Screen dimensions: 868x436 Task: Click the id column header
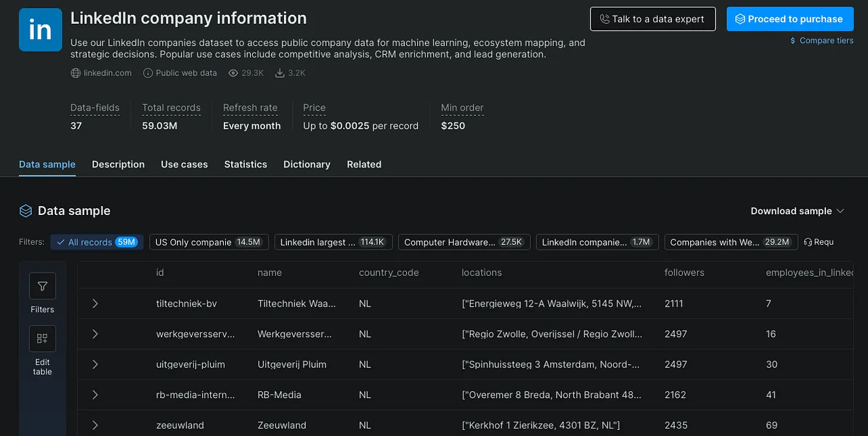coord(160,273)
